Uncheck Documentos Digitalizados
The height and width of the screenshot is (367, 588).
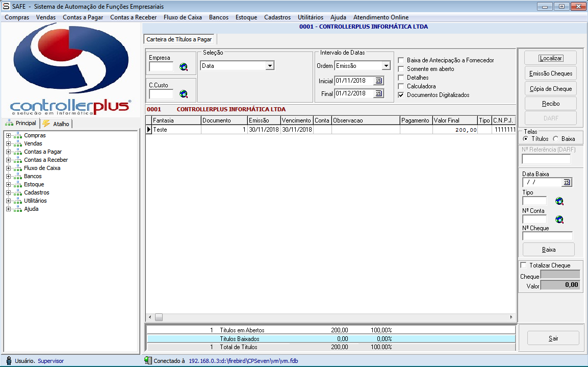pyautogui.click(x=401, y=95)
